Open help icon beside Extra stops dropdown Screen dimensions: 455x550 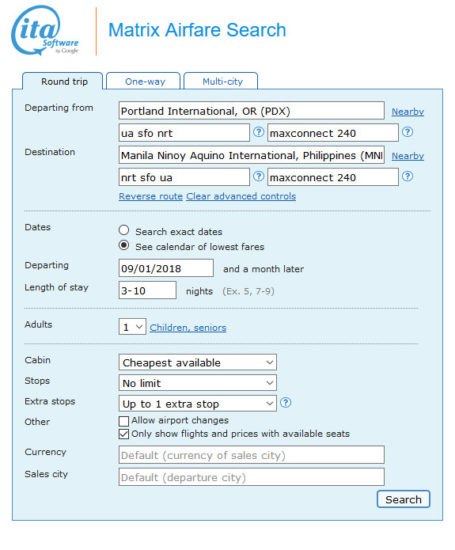pos(286,402)
